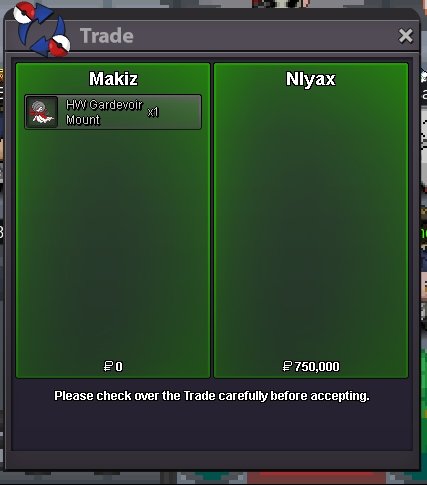Click the lower Pokeball in Trade icon
The width and height of the screenshot is (427, 485).
[60, 46]
